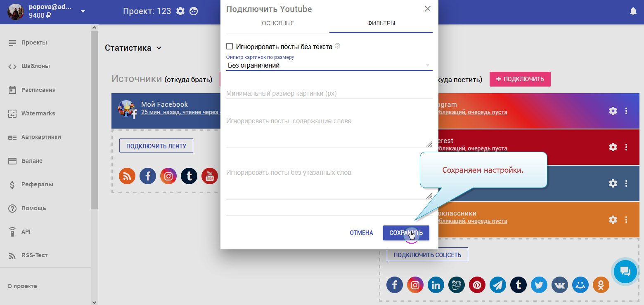The image size is (644, 305).
Task: Open Шаблоны in the sidebar
Action: pos(36,66)
